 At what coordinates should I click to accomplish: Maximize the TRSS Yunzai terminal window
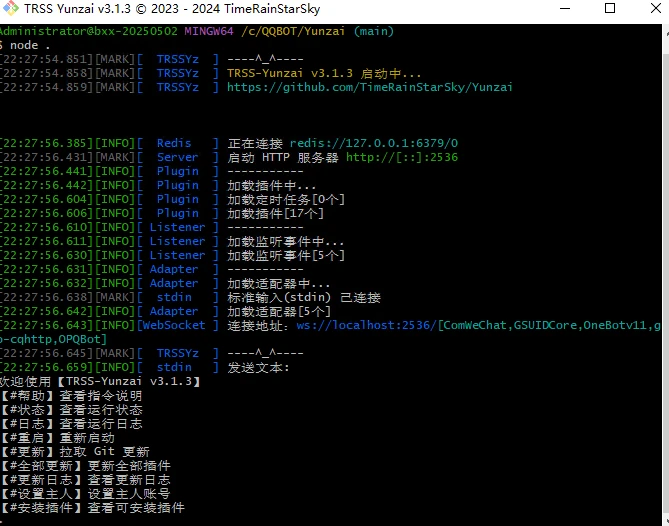(610, 8)
